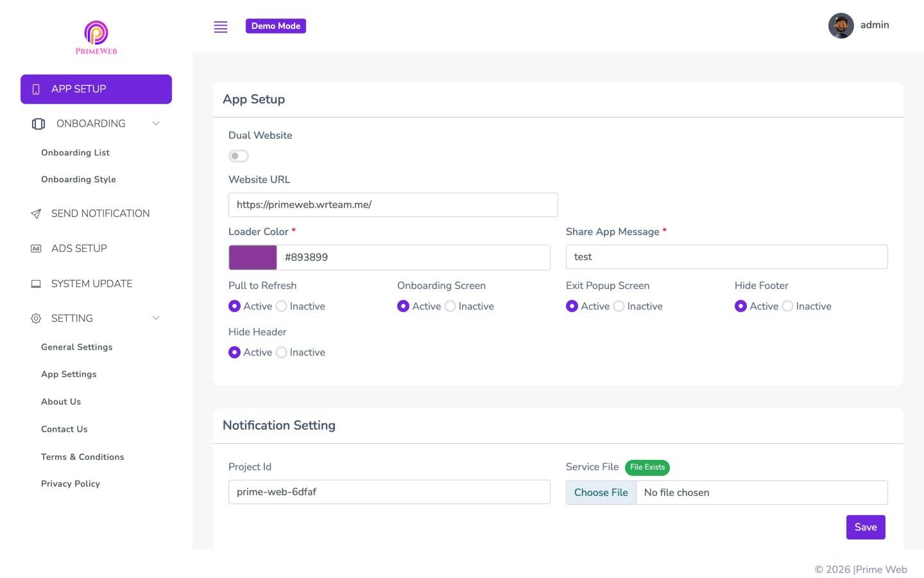Screen dimensions: 924x578
Task: Click the Send Notification paper plane icon
Action: (36, 214)
